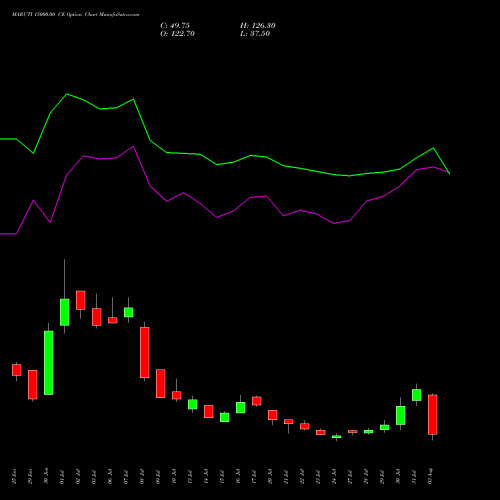The image size is (500, 500).
Task: Click the tall green candle above 30 Jun
Action: [49, 363]
